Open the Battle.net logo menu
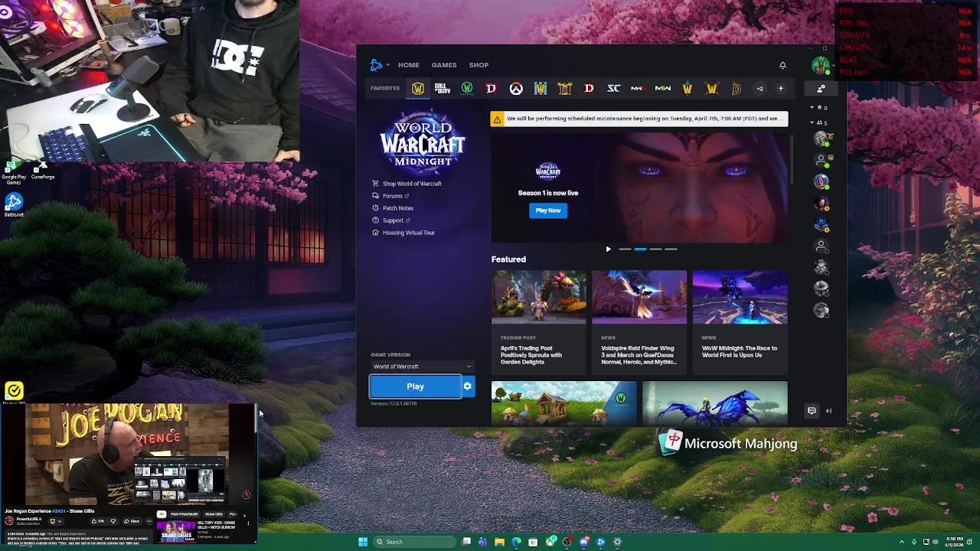Screen dimensions: 980x551 pos(379,65)
